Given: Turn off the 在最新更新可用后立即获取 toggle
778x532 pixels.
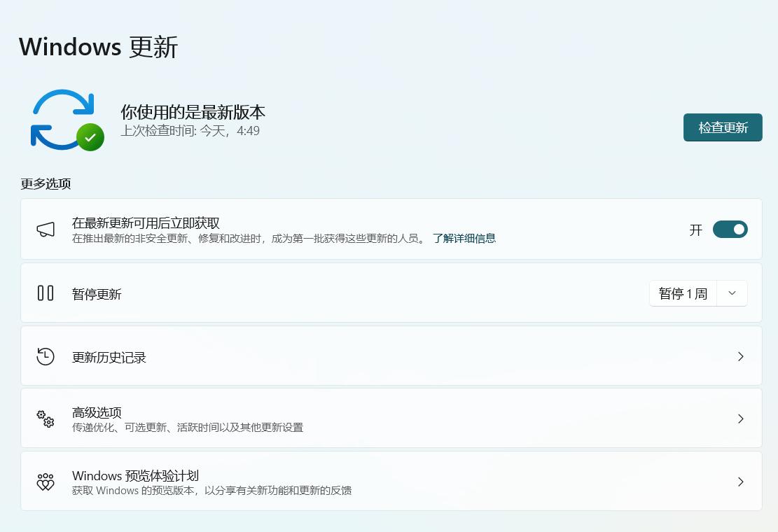Looking at the screenshot, I should [730, 230].
